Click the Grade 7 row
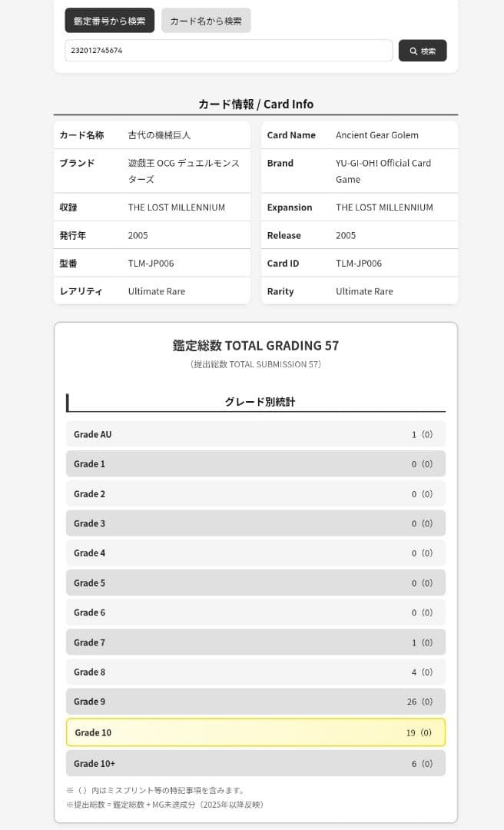 (255, 642)
